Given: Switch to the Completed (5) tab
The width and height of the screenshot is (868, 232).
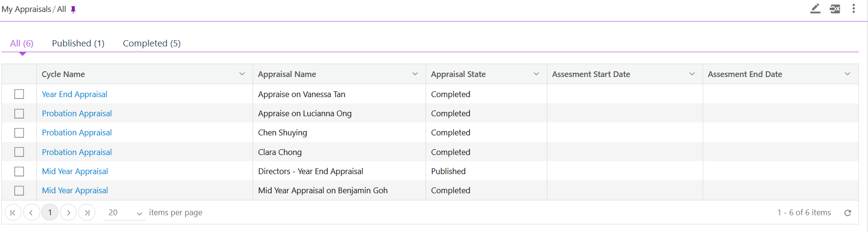Looking at the screenshot, I should point(151,44).
